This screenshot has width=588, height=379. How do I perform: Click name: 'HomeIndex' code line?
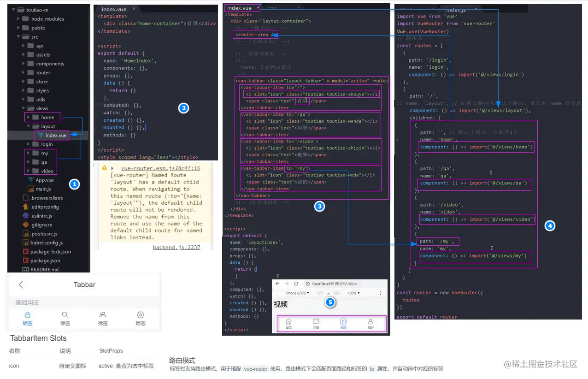[130, 60]
